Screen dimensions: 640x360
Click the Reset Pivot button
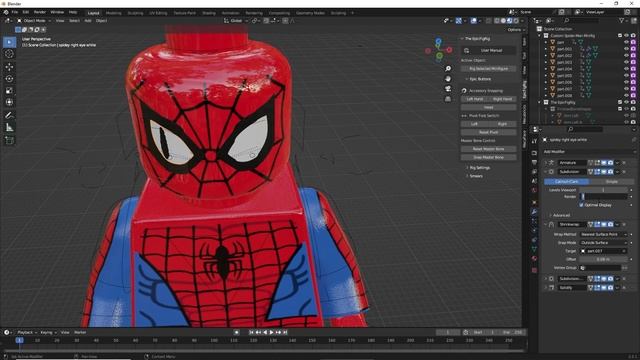[489, 132]
